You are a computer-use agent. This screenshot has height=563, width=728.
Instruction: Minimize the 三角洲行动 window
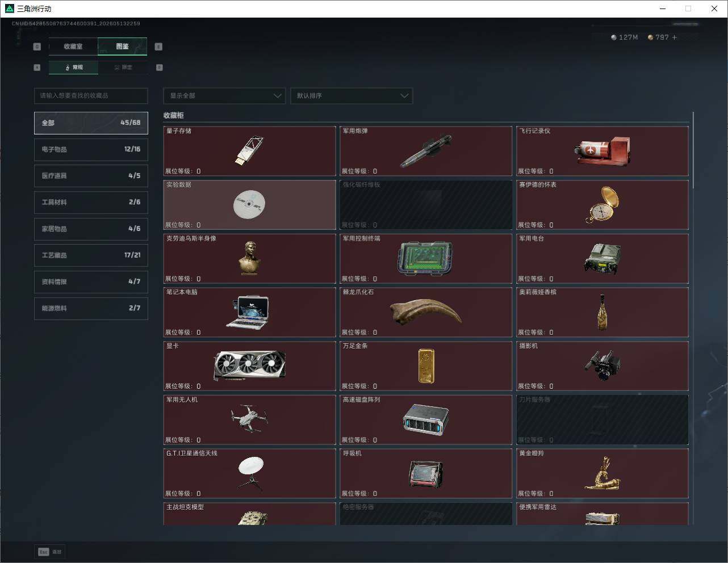click(x=663, y=9)
